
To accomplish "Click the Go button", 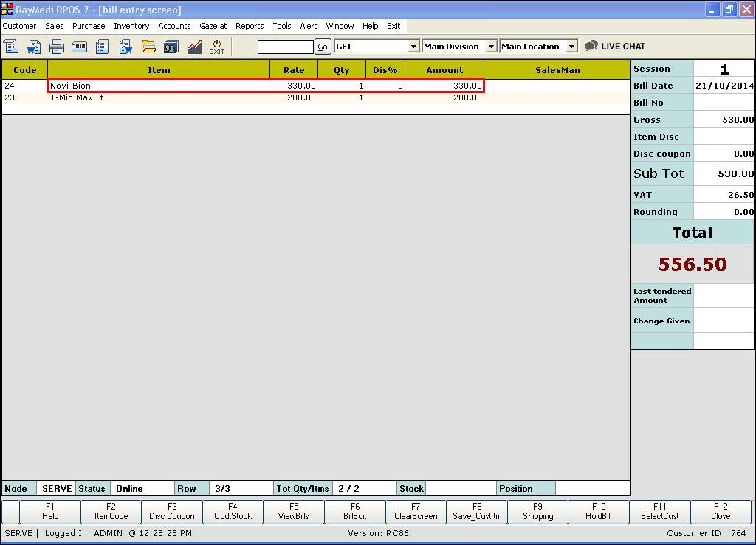I will click(x=323, y=47).
